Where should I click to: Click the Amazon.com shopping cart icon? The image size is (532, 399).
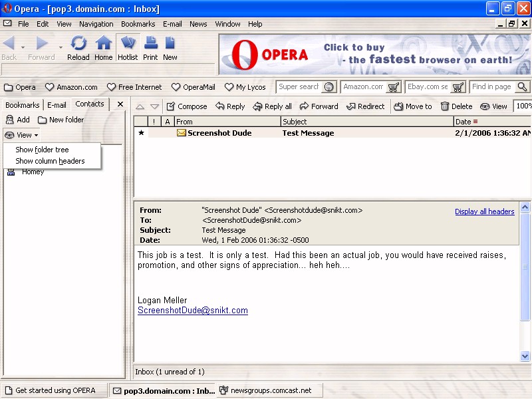coord(394,87)
